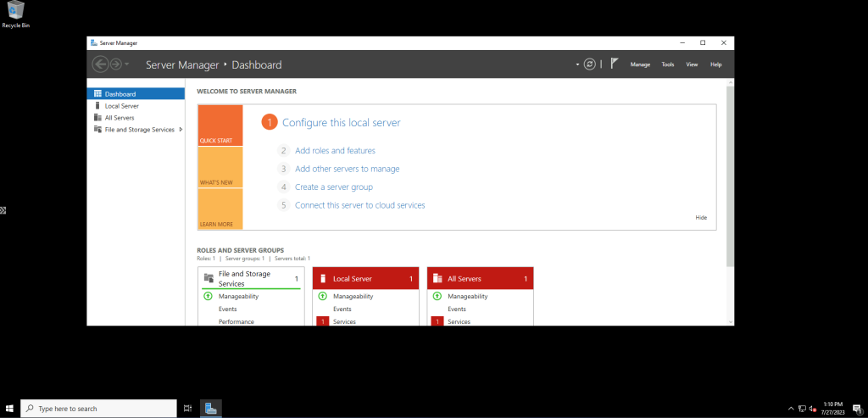Click the volume tray icon
Screen dimensions: 868x418
pyautogui.click(x=813, y=409)
